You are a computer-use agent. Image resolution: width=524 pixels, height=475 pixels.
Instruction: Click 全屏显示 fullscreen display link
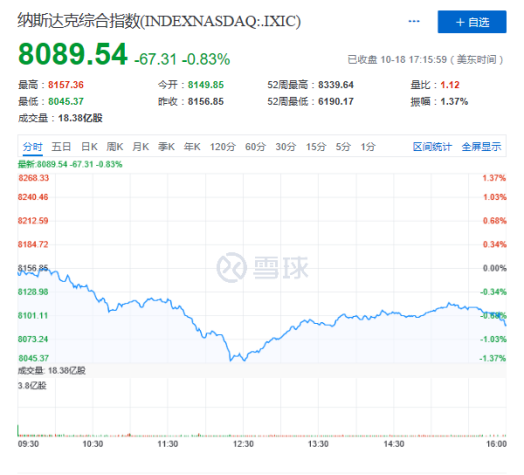tap(482, 147)
